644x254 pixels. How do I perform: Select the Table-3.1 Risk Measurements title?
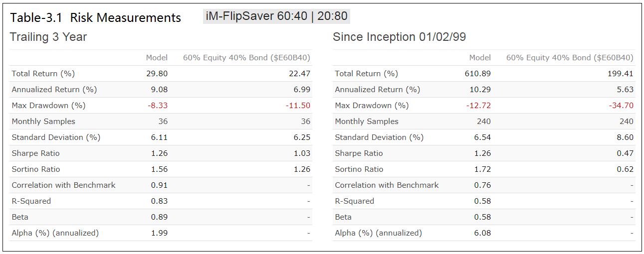pyautogui.click(x=96, y=18)
